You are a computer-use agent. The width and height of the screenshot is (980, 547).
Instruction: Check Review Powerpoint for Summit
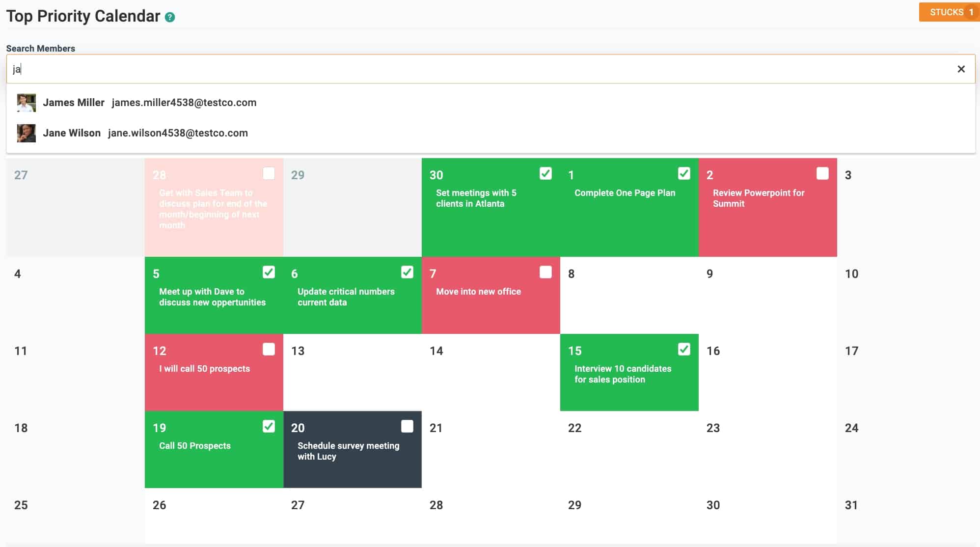coord(823,173)
